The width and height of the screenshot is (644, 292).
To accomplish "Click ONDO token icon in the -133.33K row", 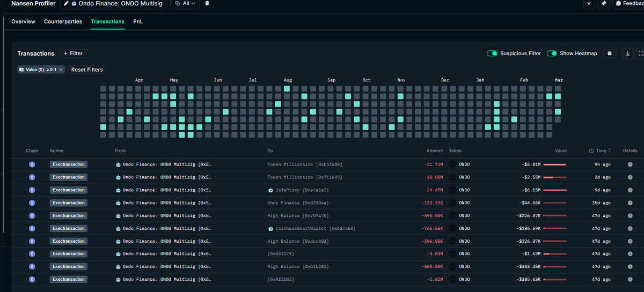I will [452, 203].
